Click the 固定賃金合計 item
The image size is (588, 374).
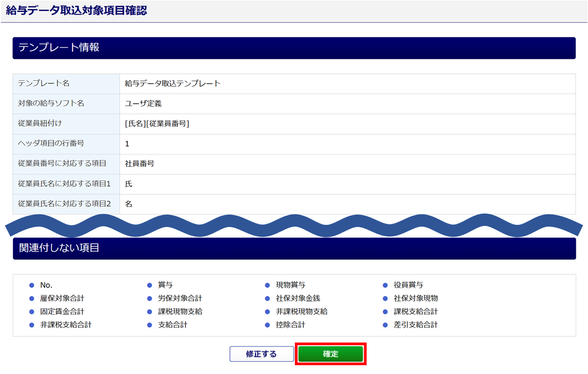tap(62, 312)
